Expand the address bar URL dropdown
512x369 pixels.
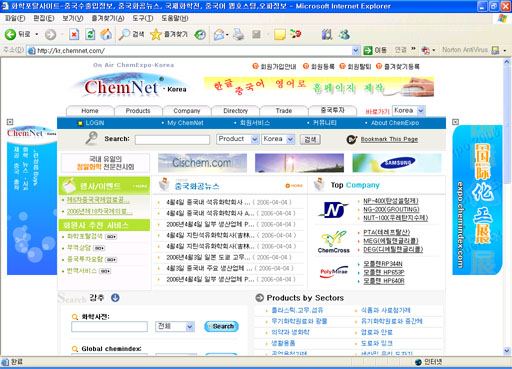click(356, 50)
